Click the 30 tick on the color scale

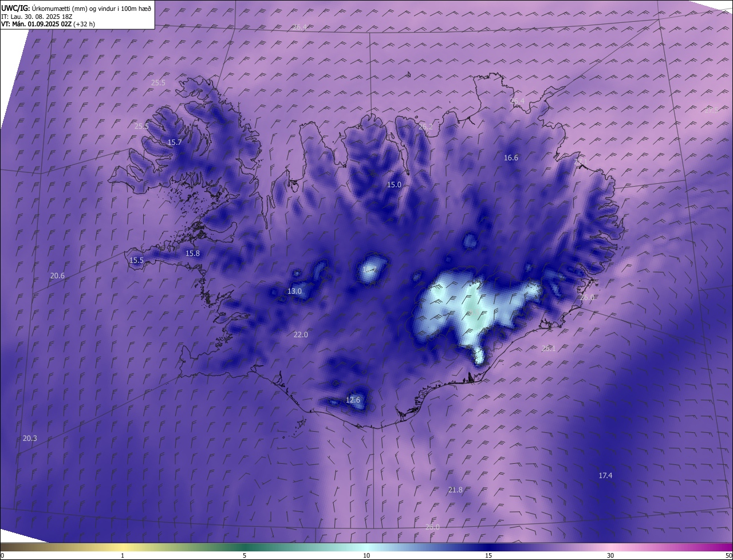point(610,555)
